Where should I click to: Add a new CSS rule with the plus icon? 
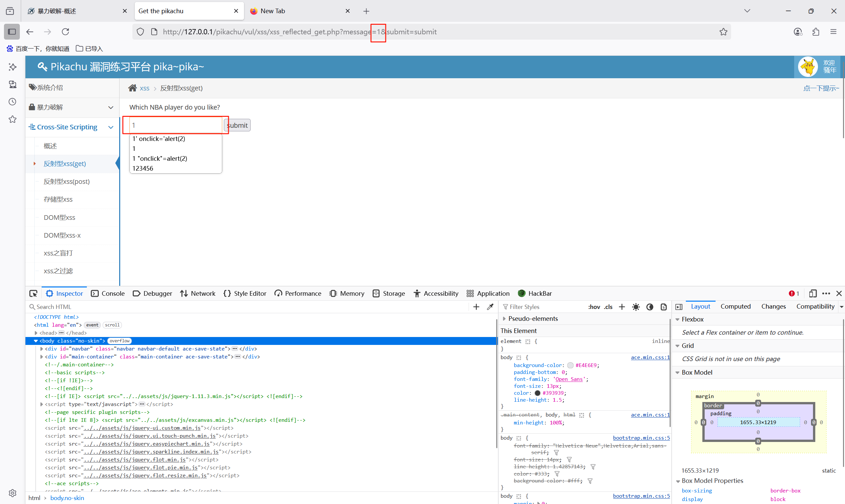[x=622, y=307]
